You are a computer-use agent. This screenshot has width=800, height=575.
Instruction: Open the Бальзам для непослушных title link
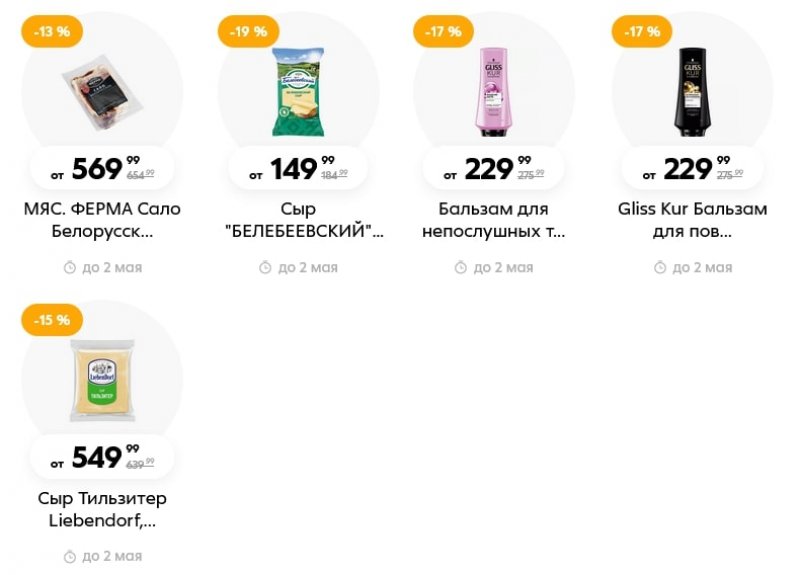494,220
